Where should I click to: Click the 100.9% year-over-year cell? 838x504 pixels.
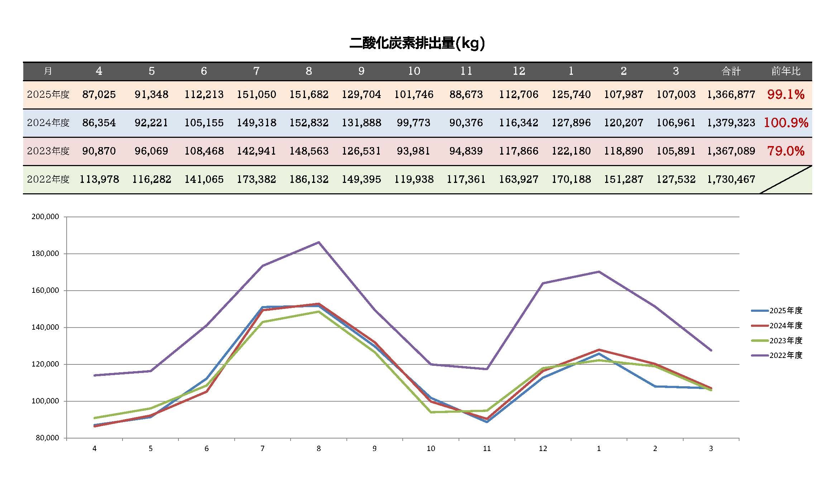(x=786, y=123)
